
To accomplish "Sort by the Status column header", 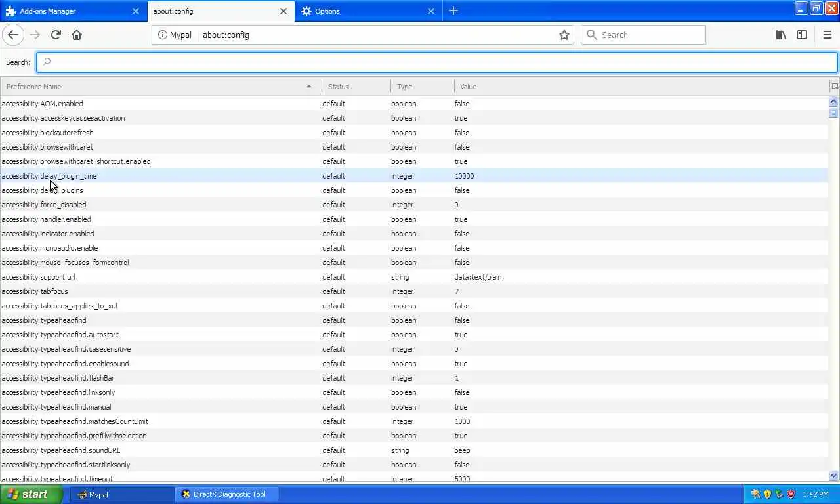I will coord(356,86).
